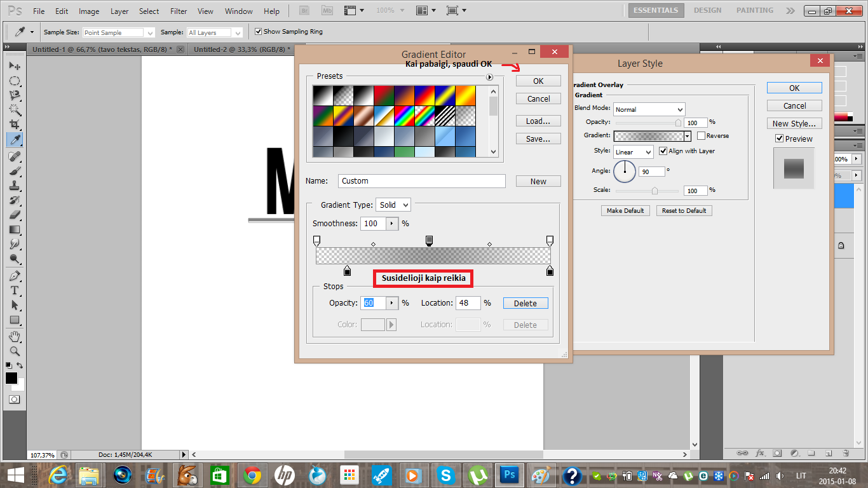
Task: Select the Magic Wand tool
Action: click(x=14, y=109)
